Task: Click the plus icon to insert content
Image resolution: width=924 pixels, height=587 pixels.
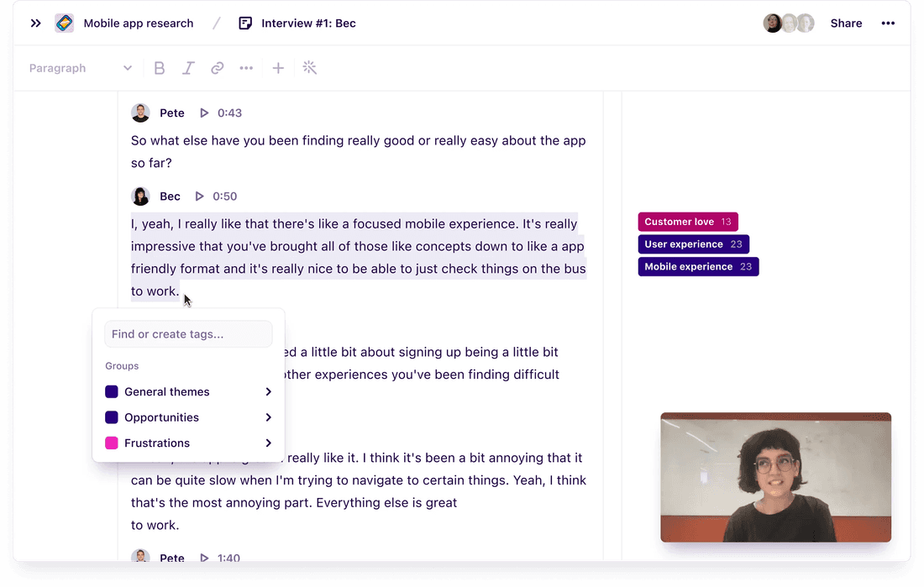Action: (x=278, y=68)
